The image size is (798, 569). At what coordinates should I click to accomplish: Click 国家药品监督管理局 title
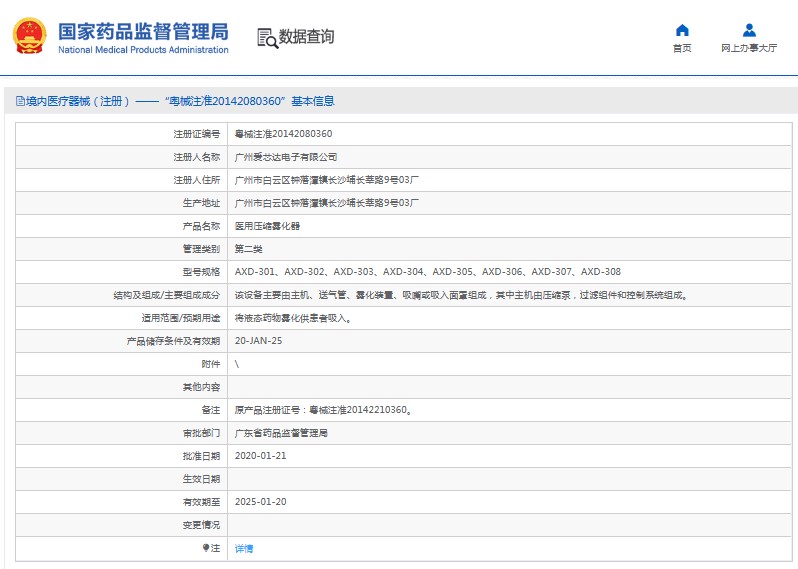(143, 32)
